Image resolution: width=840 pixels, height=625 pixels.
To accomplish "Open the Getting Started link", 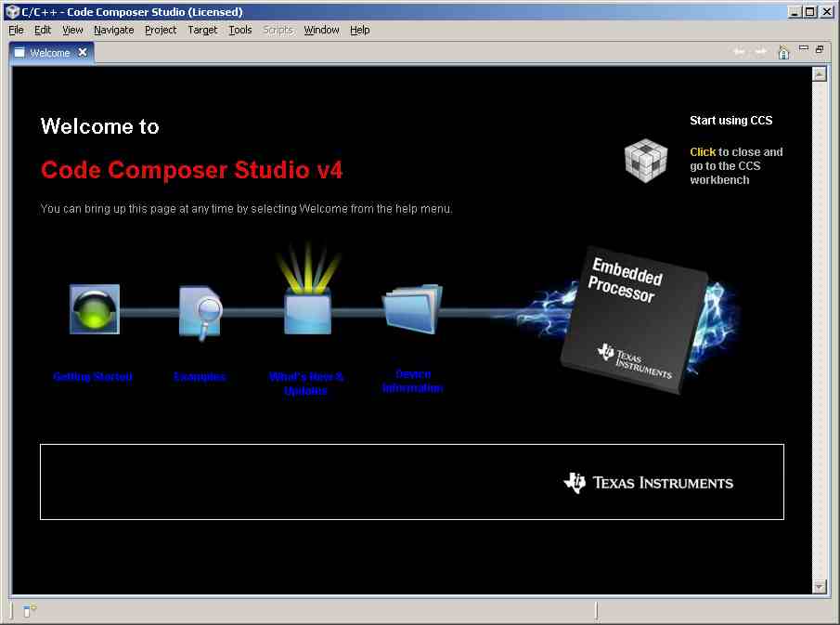I will point(93,377).
